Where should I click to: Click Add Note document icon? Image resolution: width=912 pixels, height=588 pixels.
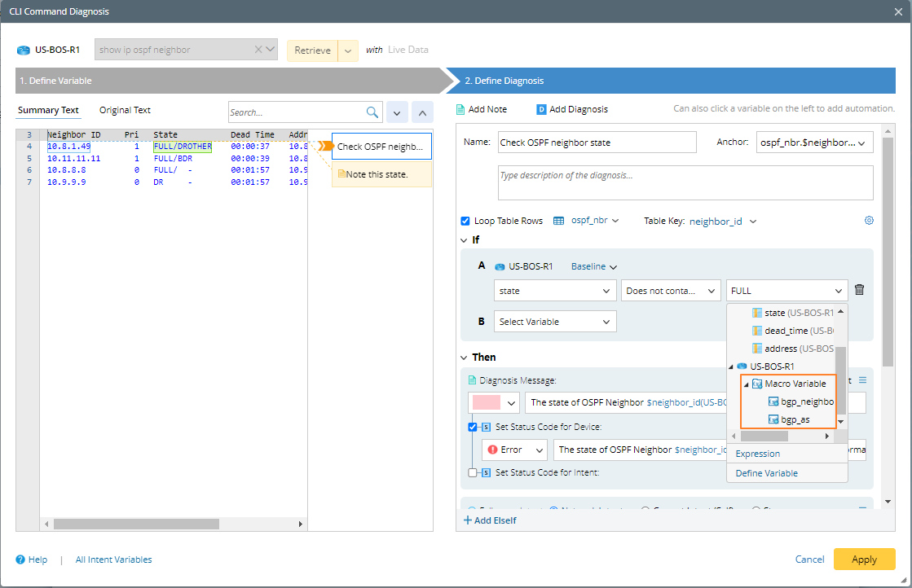click(x=460, y=109)
